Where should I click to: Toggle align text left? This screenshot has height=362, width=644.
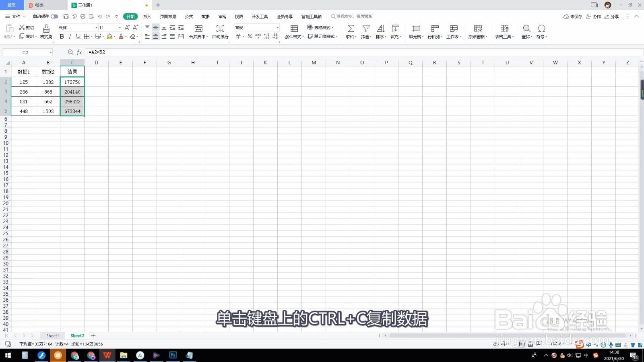click(147, 36)
